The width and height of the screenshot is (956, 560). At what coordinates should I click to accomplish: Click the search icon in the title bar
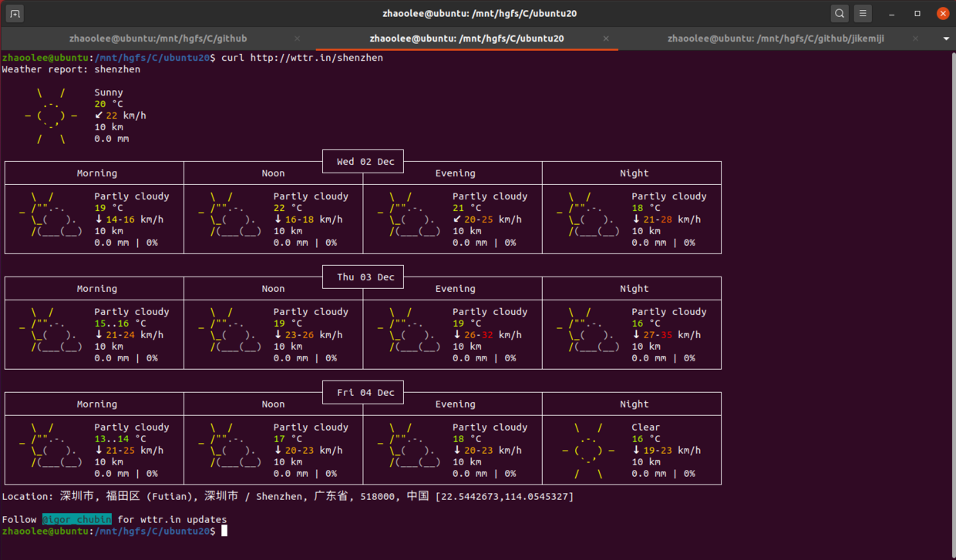coord(840,13)
